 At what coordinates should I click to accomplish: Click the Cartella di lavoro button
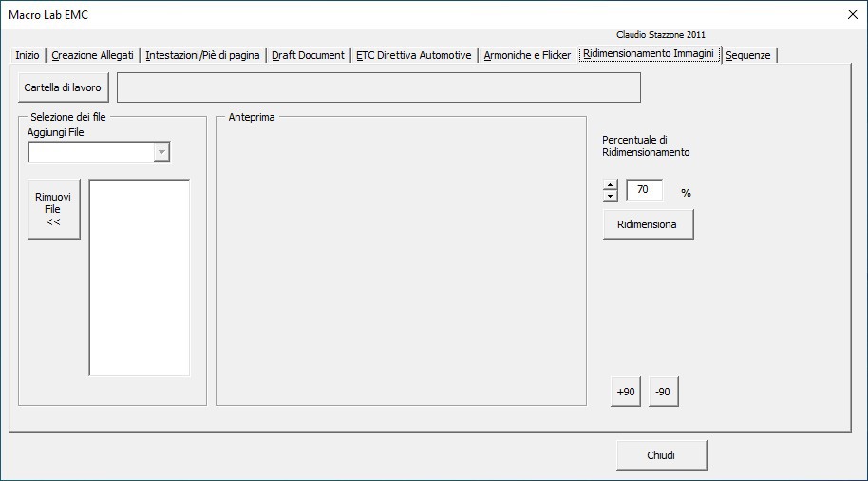coord(63,87)
